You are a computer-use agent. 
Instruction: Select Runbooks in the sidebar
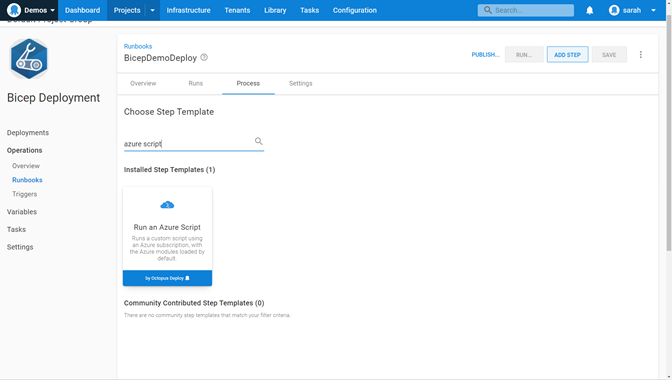point(27,180)
